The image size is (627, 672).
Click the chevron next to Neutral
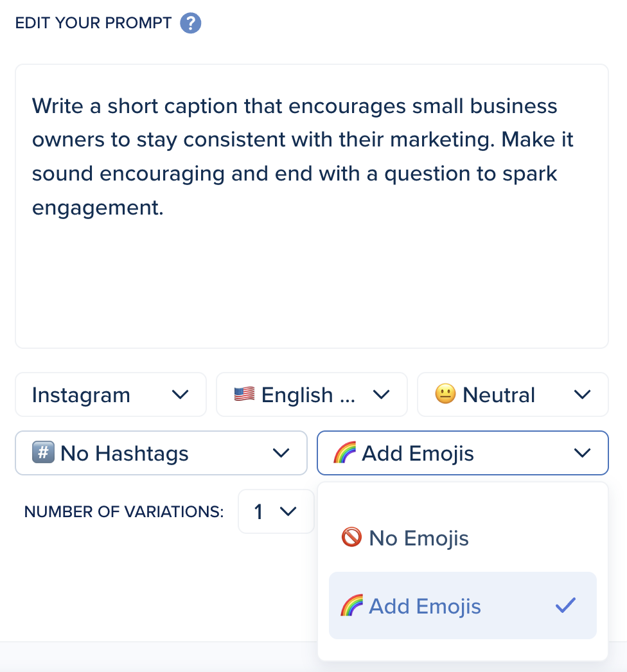pyautogui.click(x=582, y=394)
